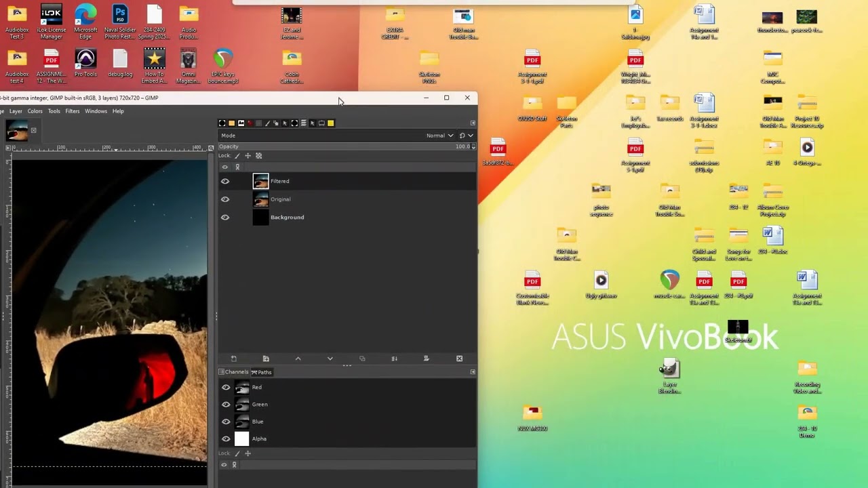
Task: Select the Audiobox Test 3 folder
Action: click(x=17, y=22)
